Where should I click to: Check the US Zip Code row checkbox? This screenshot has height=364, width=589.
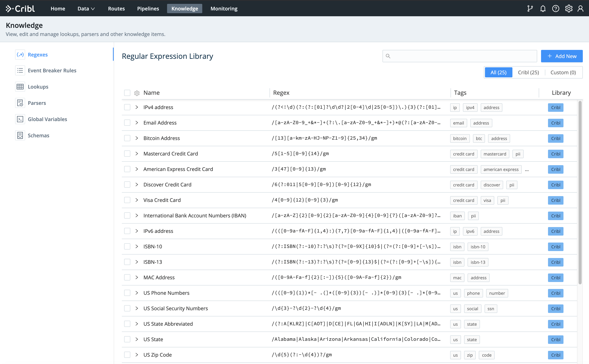[127, 355]
